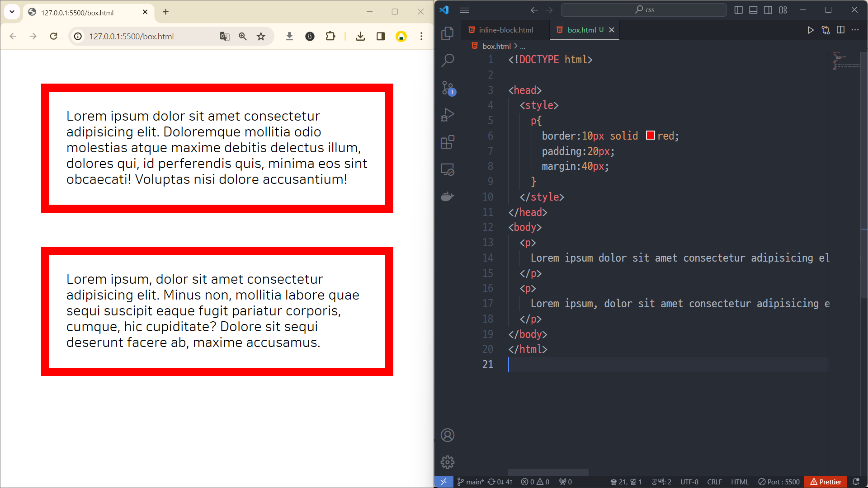Select the box.html editor tab

[x=581, y=30]
